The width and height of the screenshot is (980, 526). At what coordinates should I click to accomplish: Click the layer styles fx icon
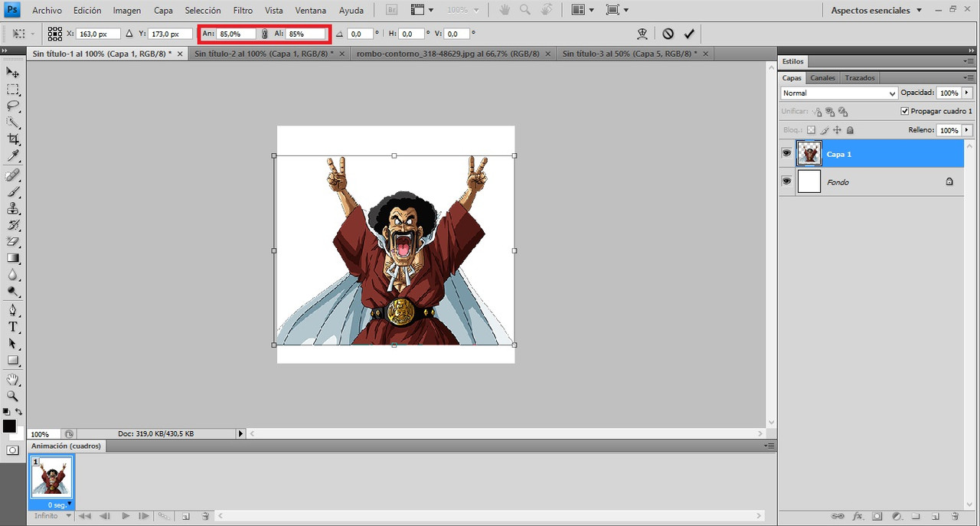[x=857, y=516]
